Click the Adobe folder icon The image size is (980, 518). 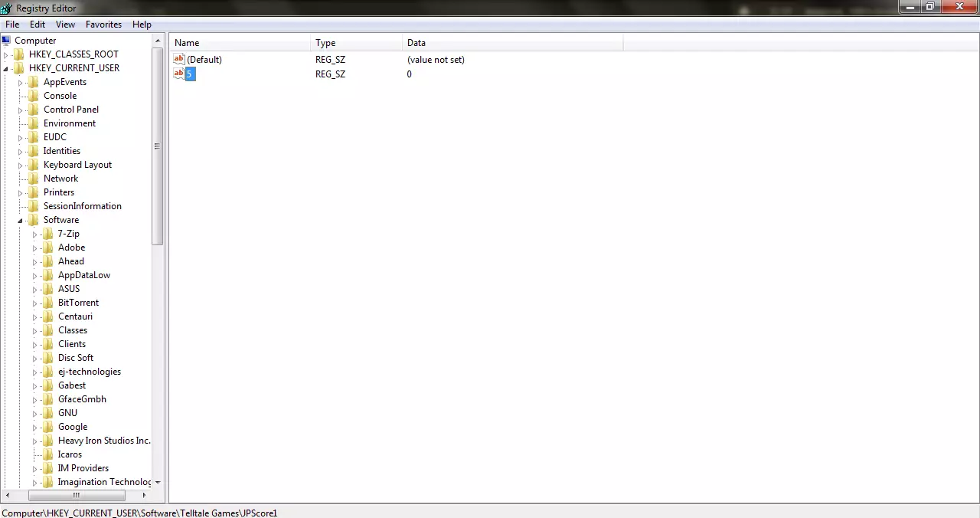click(48, 248)
